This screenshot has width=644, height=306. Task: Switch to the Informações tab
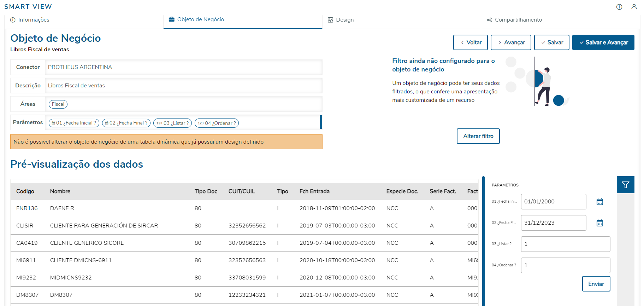(x=30, y=20)
